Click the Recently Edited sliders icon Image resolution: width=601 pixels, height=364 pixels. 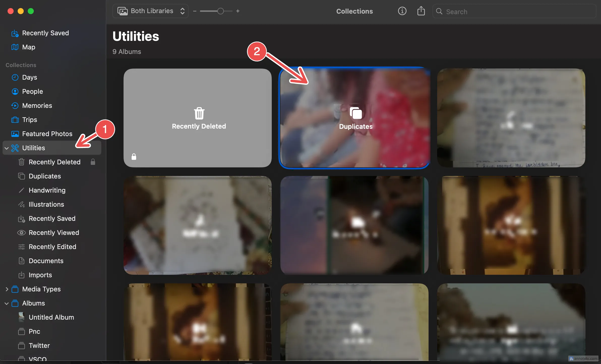pyautogui.click(x=21, y=247)
